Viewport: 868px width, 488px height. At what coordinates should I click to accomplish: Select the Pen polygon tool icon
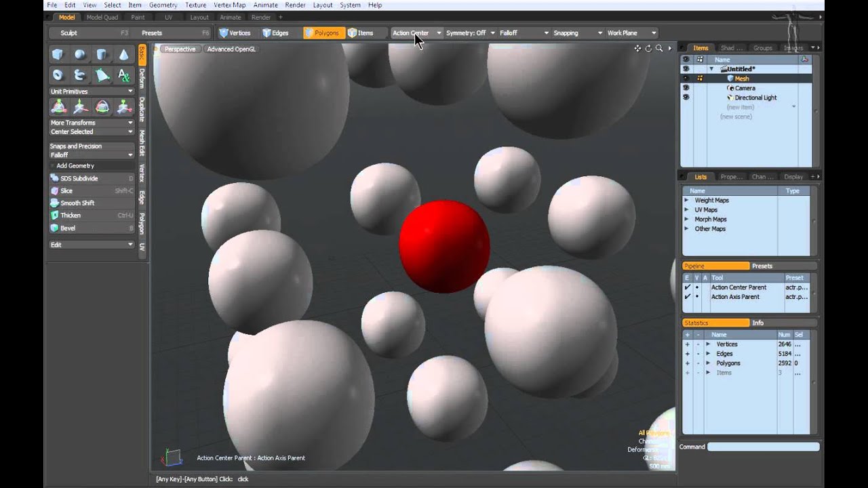[x=102, y=75]
